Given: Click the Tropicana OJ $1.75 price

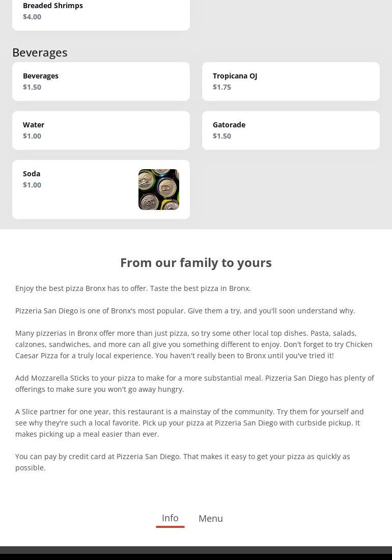Looking at the screenshot, I should coord(222,87).
